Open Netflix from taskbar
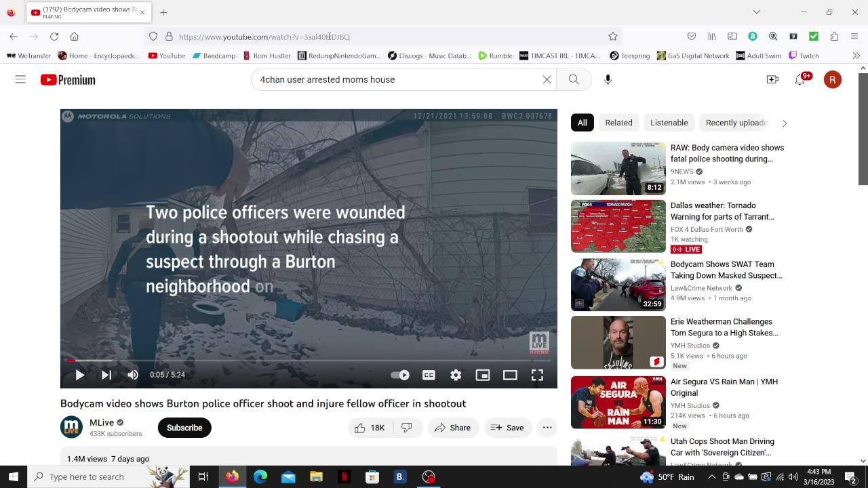Viewport: 868px width, 488px height. (x=344, y=476)
